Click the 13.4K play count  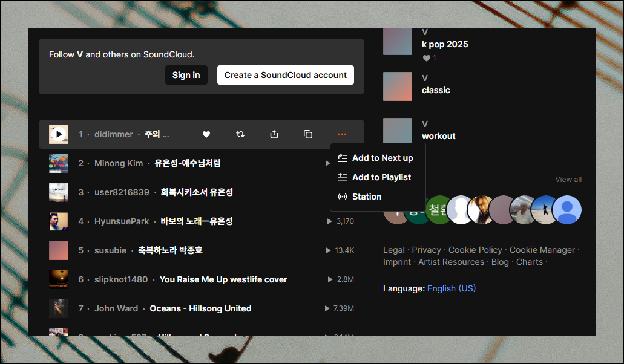click(x=340, y=250)
